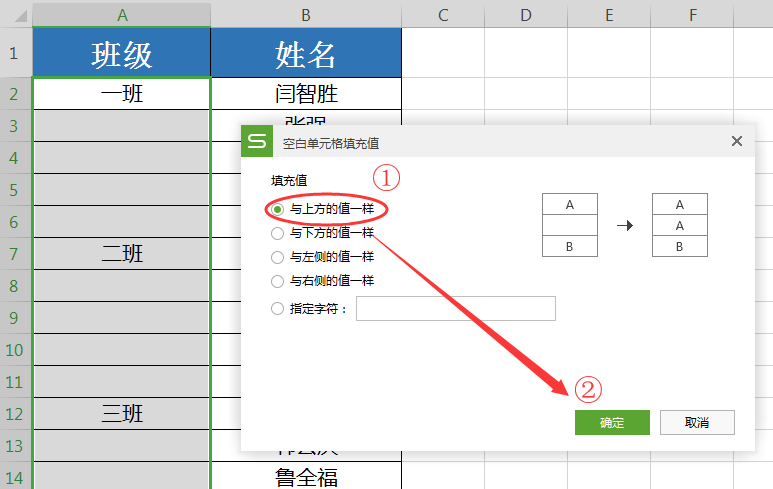Select row 7 header

(x=14, y=254)
